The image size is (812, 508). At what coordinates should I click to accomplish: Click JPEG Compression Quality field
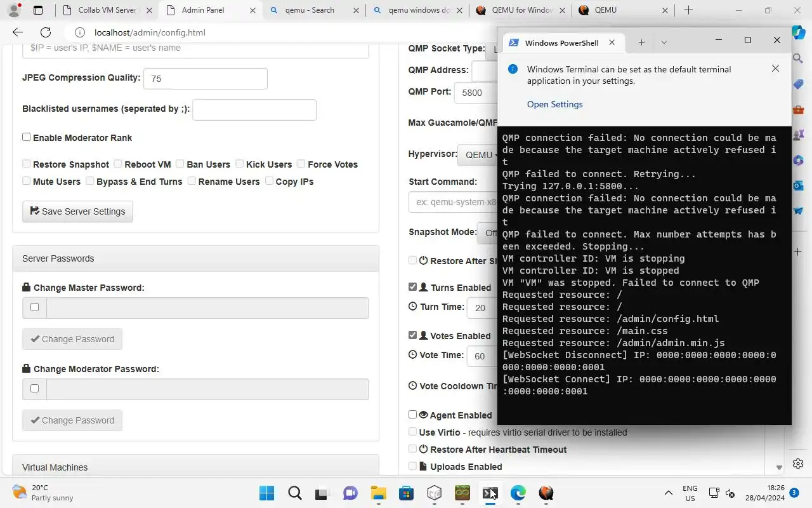coord(206,79)
